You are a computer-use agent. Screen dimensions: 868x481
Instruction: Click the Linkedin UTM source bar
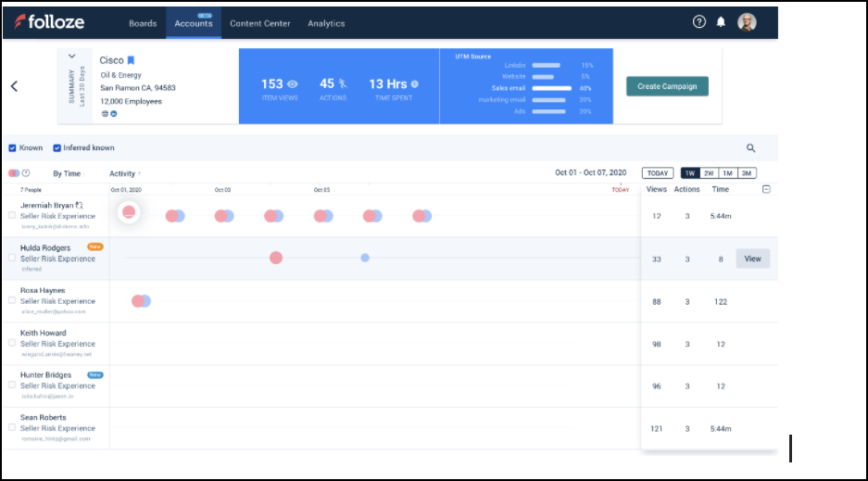[x=546, y=65]
